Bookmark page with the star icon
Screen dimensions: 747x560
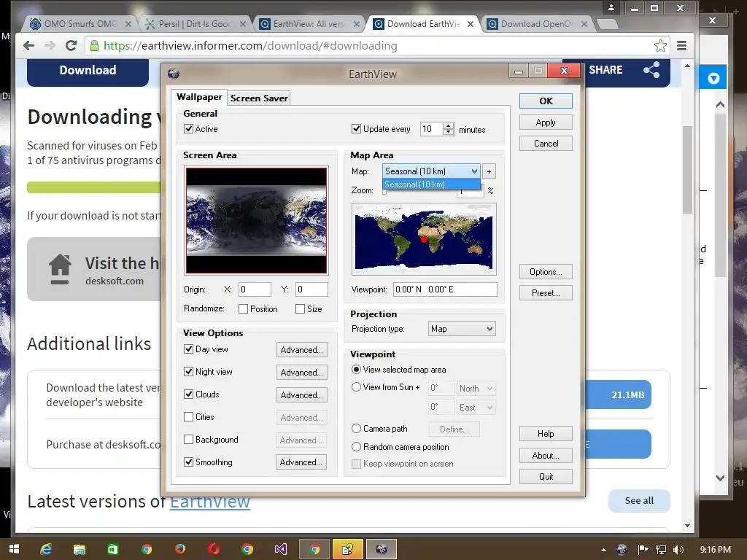[660, 46]
